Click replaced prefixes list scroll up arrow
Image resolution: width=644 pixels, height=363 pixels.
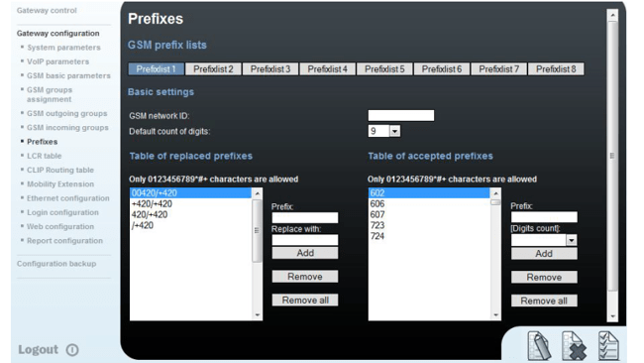(x=258, y=193)
